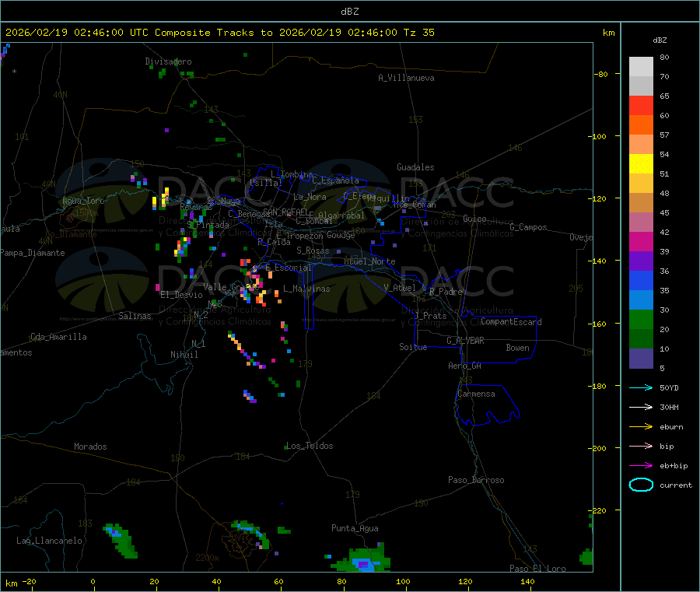
Task: Click the white 30HM track arrow in legend
Action: coord(641,407)
